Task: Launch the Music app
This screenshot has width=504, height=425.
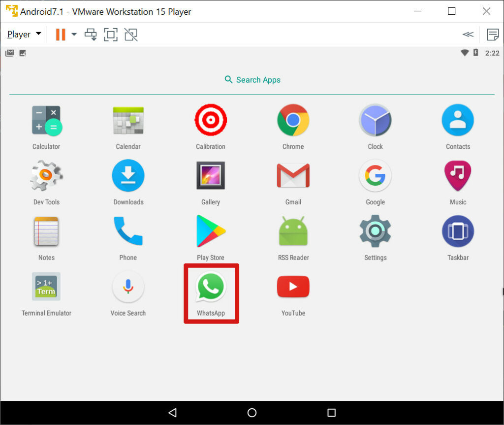Action: [x=458, y=176]
